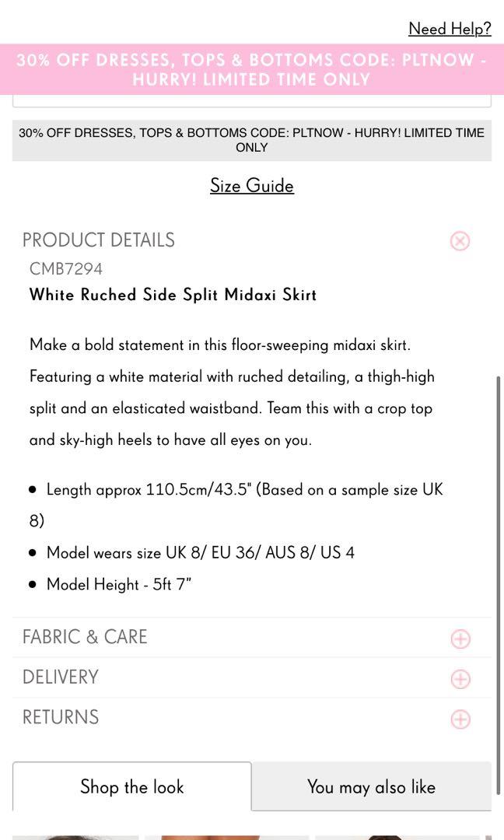Open the Size Guide link

[252, 186]
